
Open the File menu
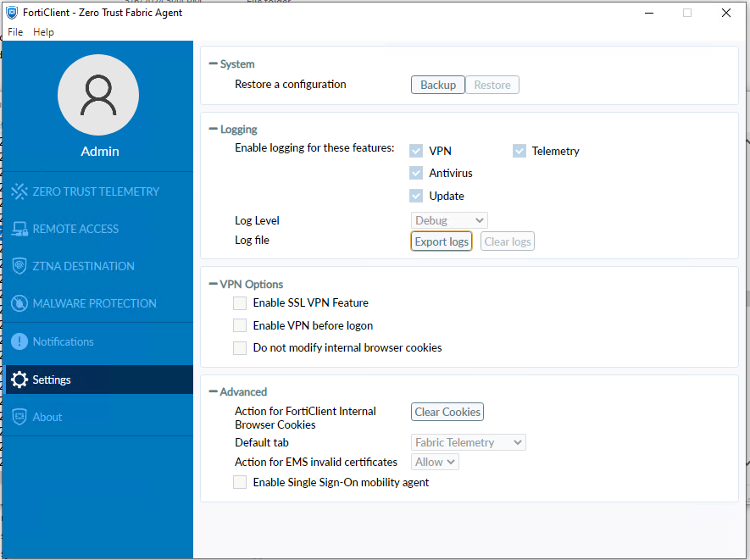click(15, 32)
